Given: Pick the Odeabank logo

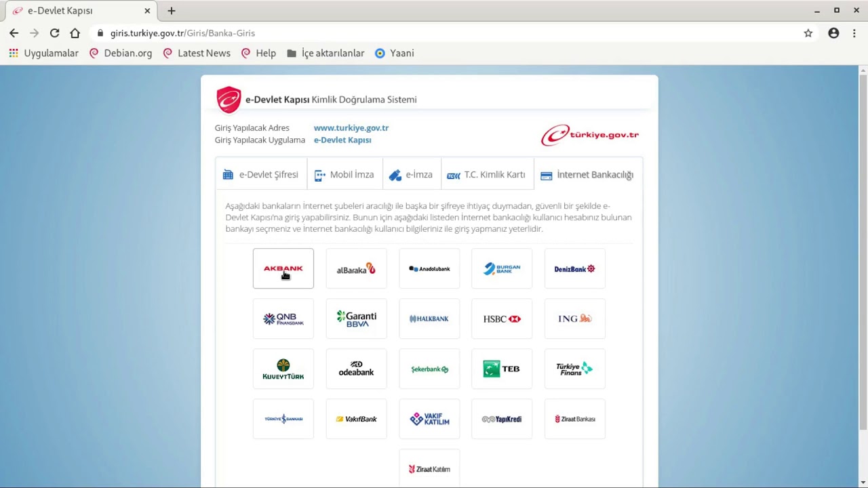Looking at the screenshot, I should pos(356,369).
